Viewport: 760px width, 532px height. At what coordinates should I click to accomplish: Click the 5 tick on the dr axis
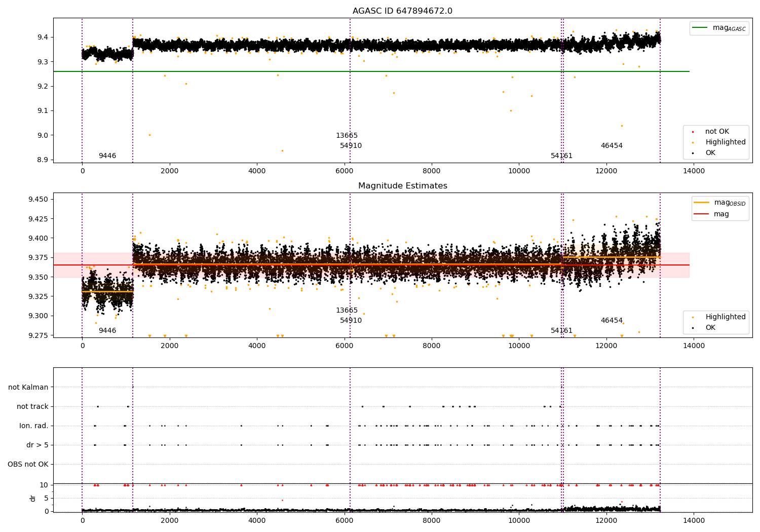(47, 498)
